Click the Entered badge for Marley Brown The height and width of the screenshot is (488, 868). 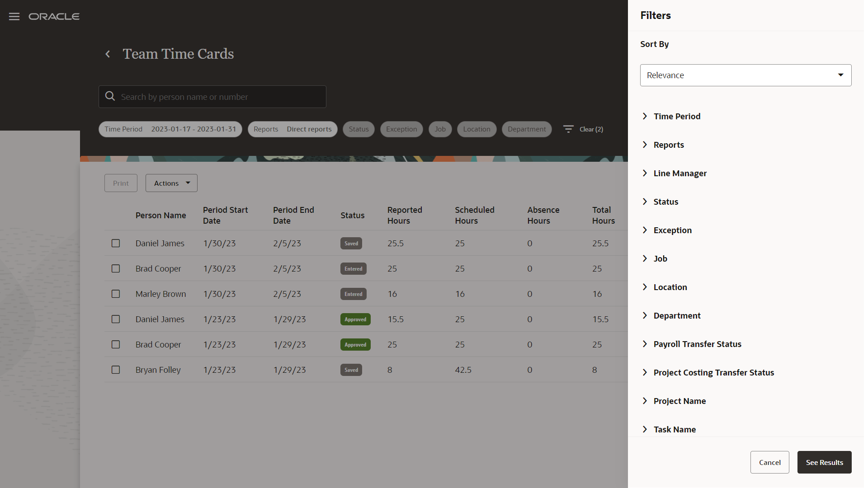(353, 294)
